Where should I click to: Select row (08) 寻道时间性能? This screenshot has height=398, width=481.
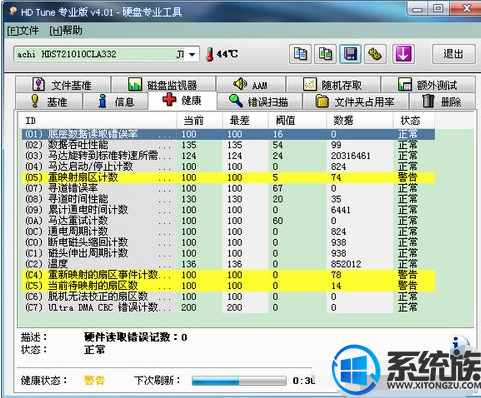(x=228, y=199)
